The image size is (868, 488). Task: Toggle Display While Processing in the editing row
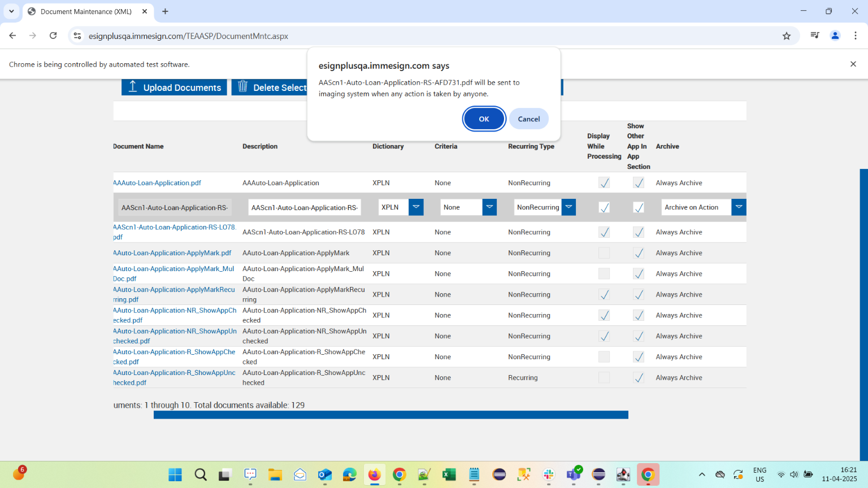coord(604,207)
